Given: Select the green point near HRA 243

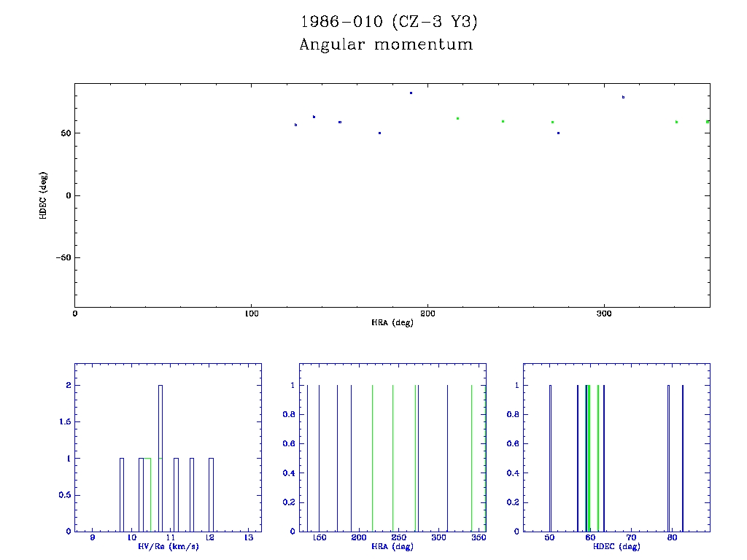Looking at the screenshot, I should pos(503,122).
